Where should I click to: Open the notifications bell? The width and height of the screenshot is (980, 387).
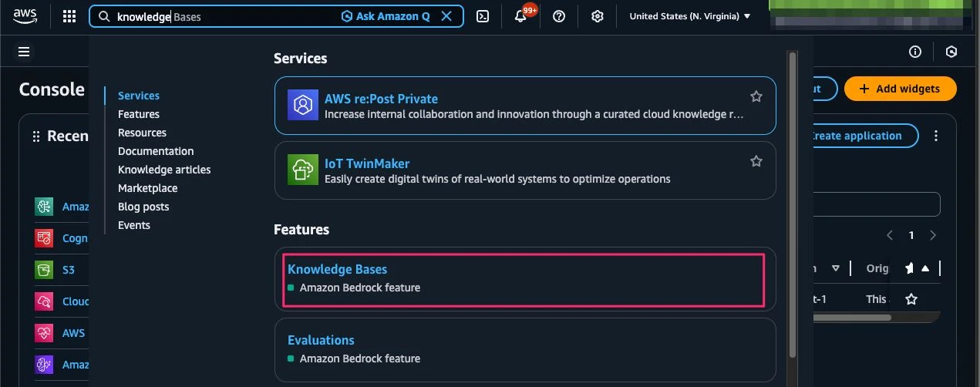tap(520, 16)
